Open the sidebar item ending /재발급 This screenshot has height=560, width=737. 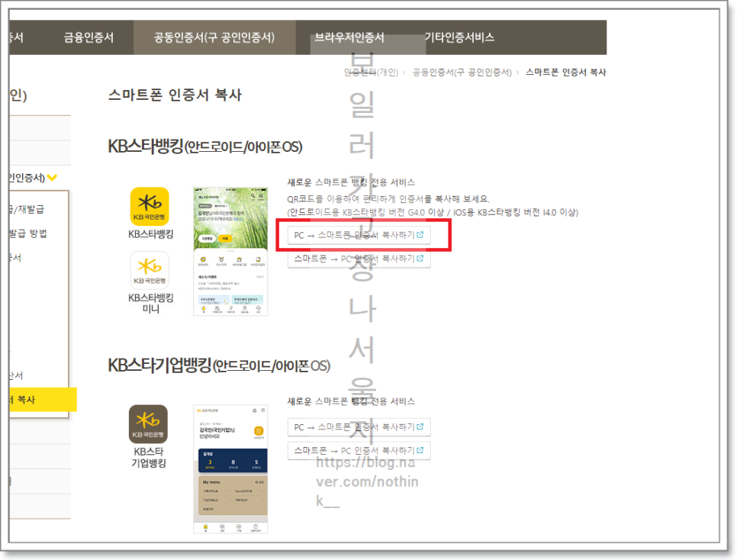(x=27, y=209)
